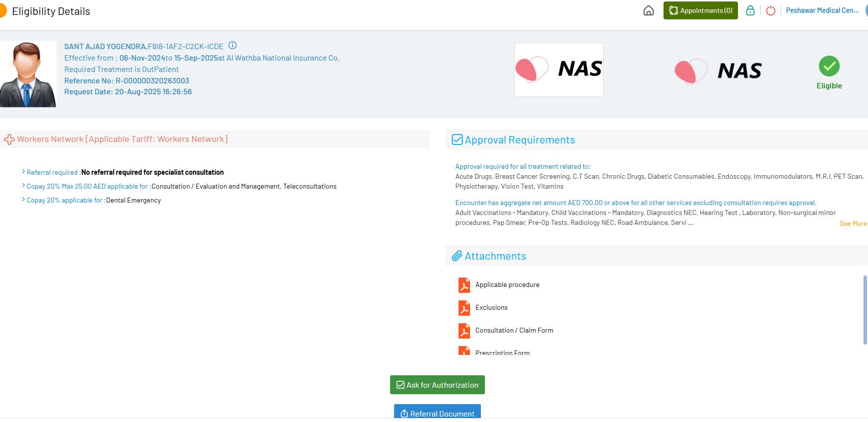Click the patient avatar photo
This screenshot has height=422, width=868.
point(28,74)
